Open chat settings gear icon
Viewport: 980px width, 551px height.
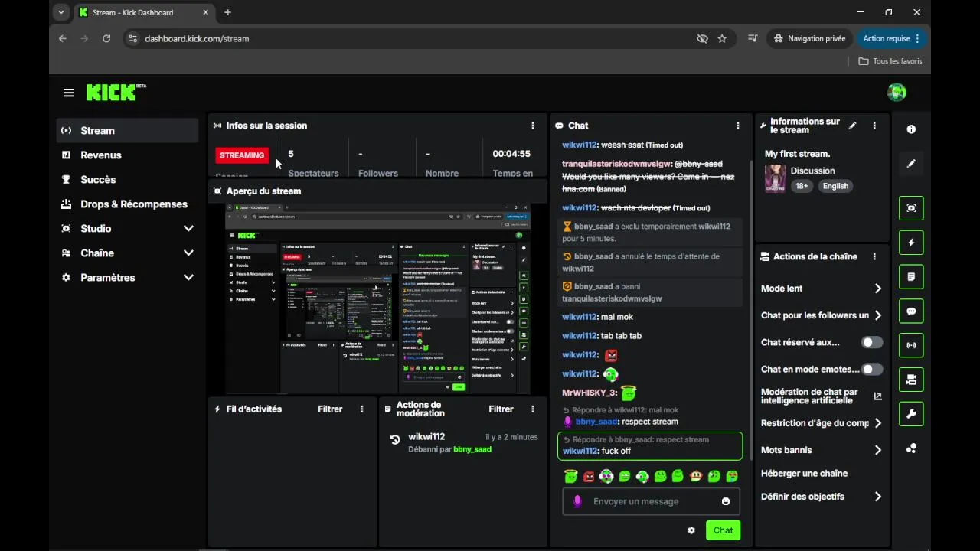click(x=691, y=530)
